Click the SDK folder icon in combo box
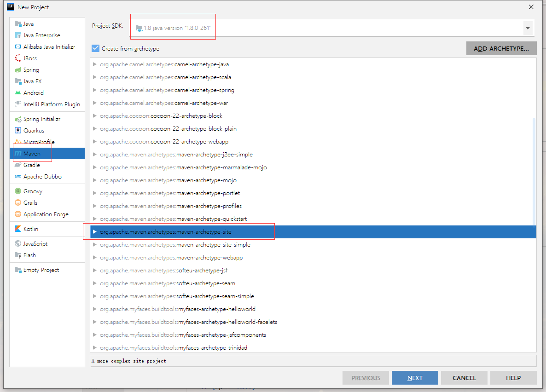 139,28
